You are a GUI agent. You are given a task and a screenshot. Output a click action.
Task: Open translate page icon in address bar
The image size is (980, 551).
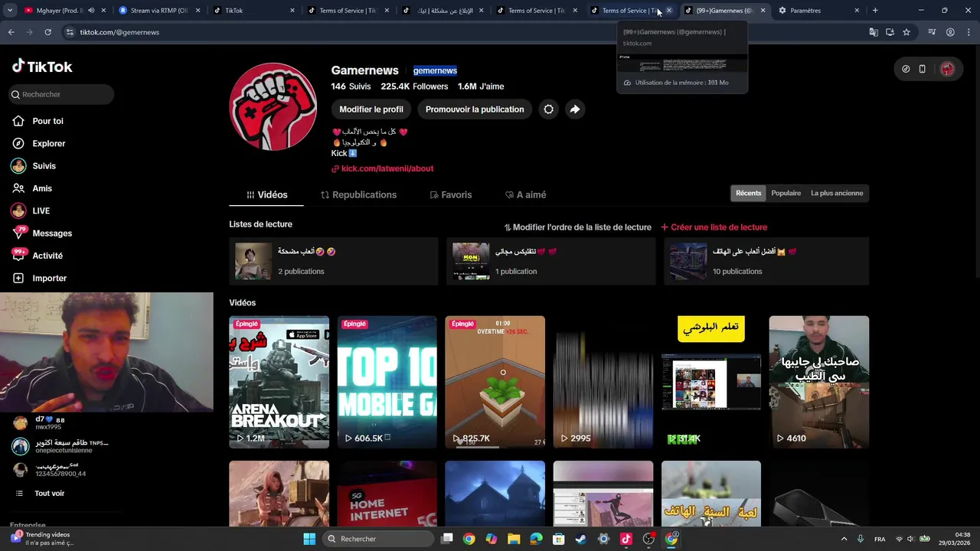pos(874,32)
